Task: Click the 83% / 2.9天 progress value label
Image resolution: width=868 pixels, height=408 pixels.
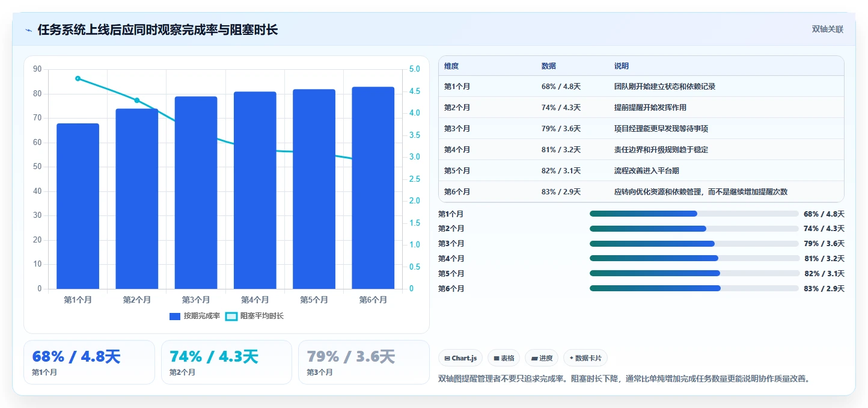Action: point(824,289)
